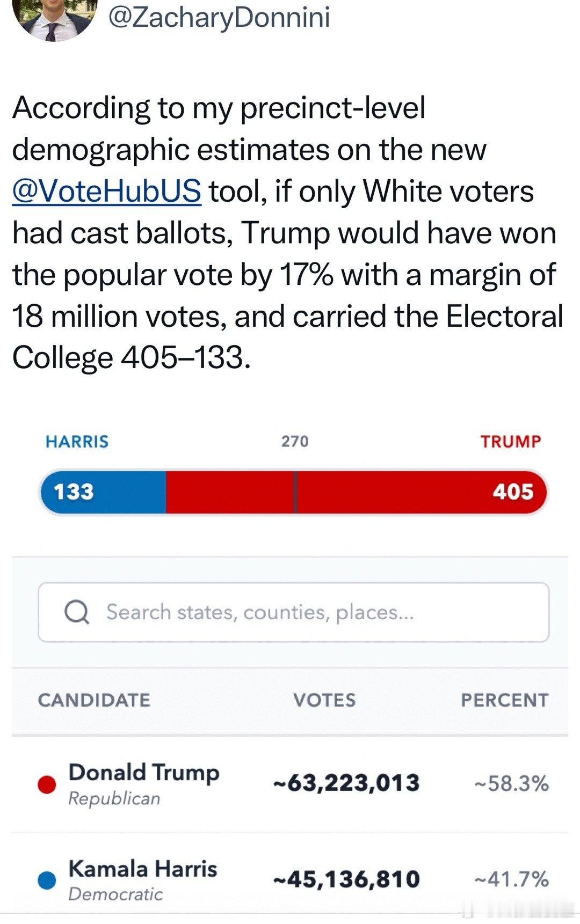Click Trump's ~63,223,013 vote count
This screenshot has width=580, height=924.
346,783
